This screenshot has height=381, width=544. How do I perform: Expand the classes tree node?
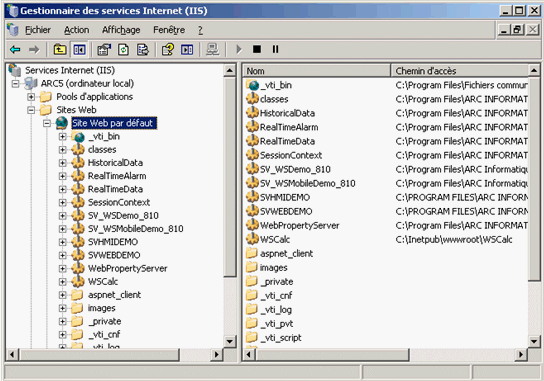(x=62, y=150)
